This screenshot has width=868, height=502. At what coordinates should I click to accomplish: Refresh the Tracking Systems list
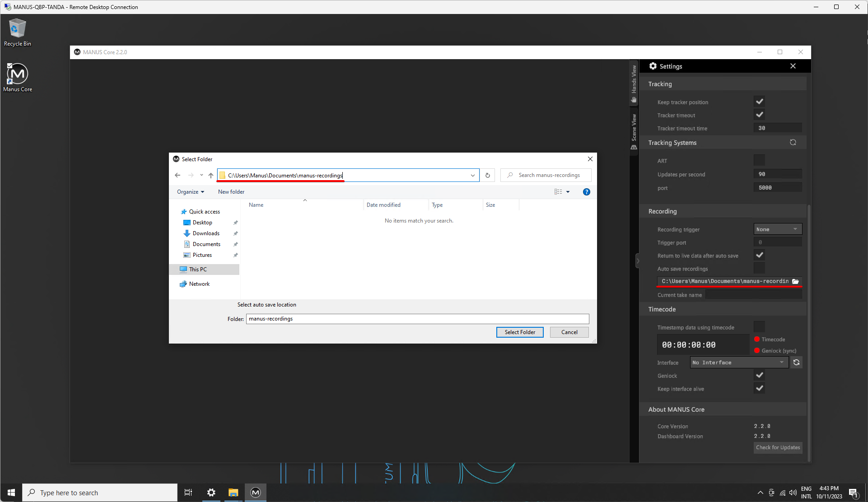click(x=793, y=142)
